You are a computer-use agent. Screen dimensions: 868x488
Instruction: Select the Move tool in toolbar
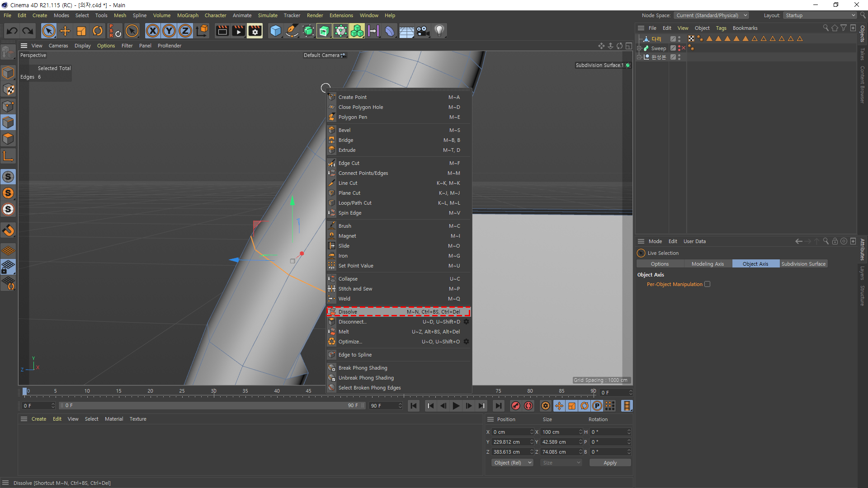[65, 31]
